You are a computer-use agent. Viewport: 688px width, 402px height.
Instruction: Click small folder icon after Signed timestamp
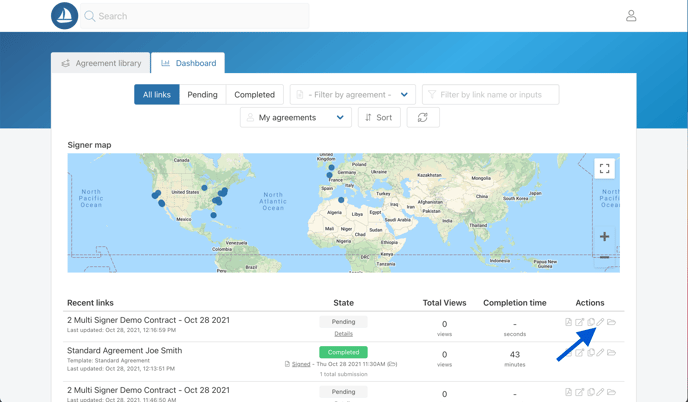coord(392,364)
